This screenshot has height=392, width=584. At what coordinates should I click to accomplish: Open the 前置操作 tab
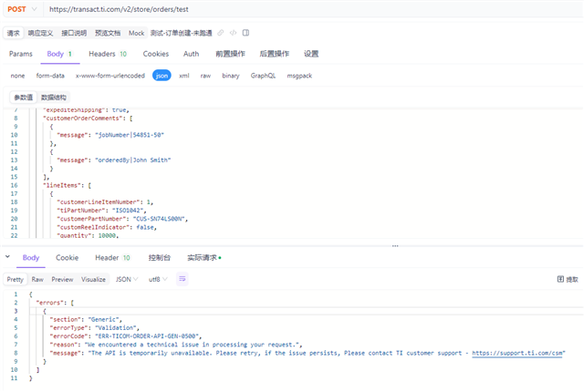click(230, 54)
